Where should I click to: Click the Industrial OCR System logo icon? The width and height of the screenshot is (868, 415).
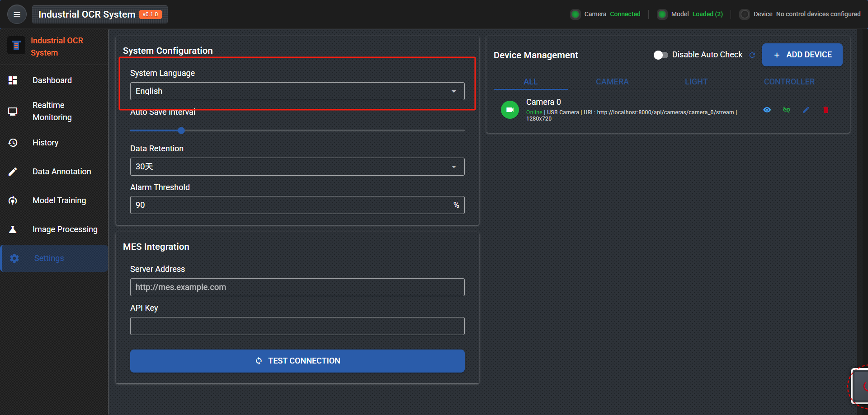16,46
